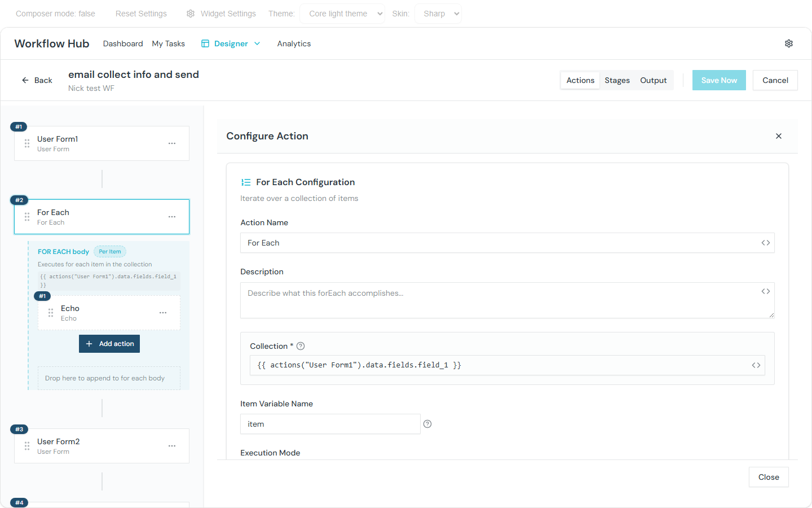Open the Dashboard nav item
Viewport: 812px width, 508px height.
click(x=123, y=43)
